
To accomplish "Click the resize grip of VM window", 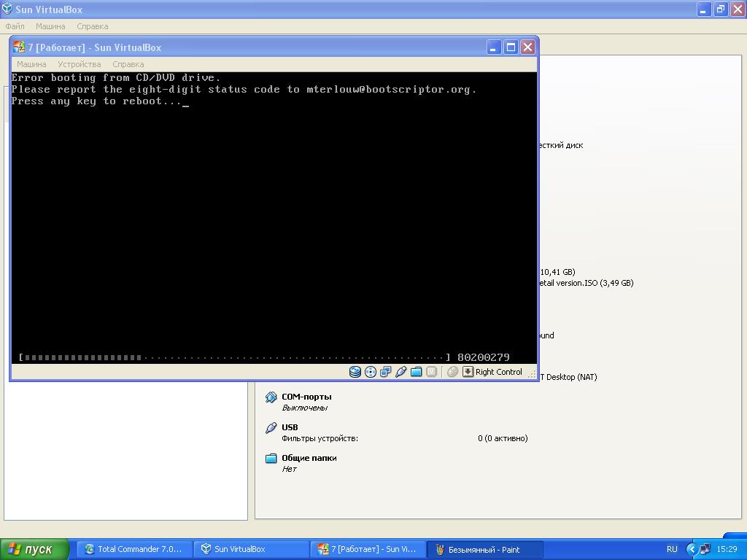I will [x=532, y=374].
